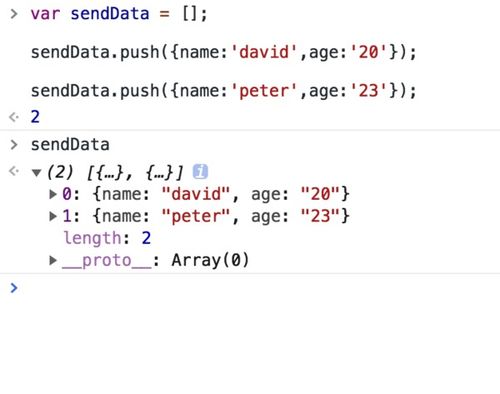This screenshot has width=500, height=394.
Task: Click the blue prompt chevron at bottom
Action: [x=14, y=288]
